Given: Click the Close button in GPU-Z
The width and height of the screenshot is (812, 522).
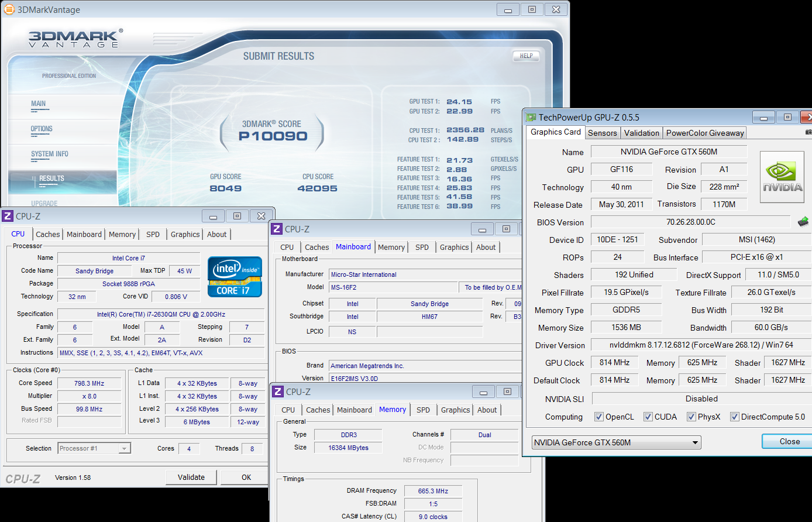Looking at the screenshot, I should (x=789, y=441).
